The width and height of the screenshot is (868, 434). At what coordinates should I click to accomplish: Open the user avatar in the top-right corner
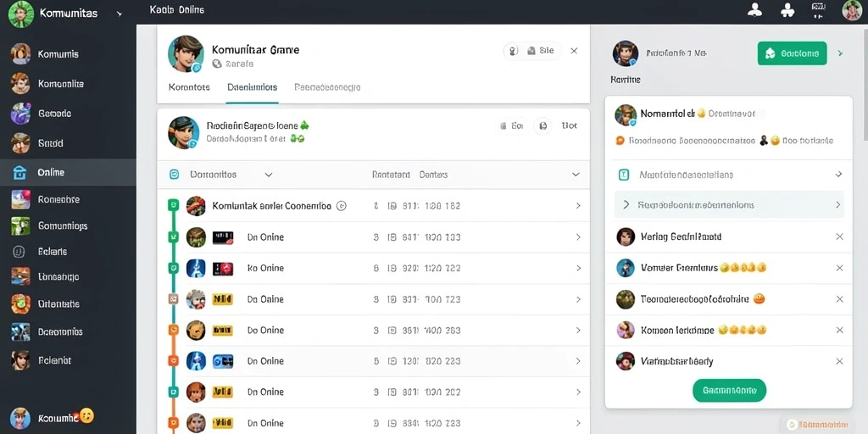[852, 10]
